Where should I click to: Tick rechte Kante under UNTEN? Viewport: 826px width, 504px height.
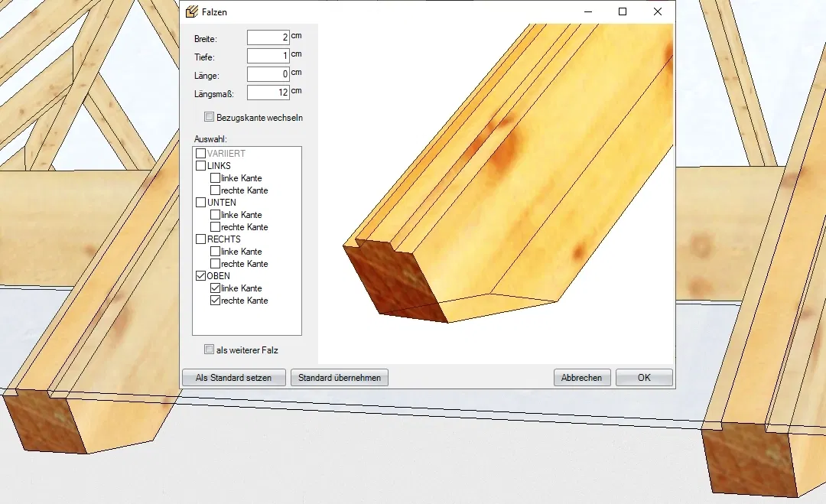pyautogui.click(x=215, y=227)
